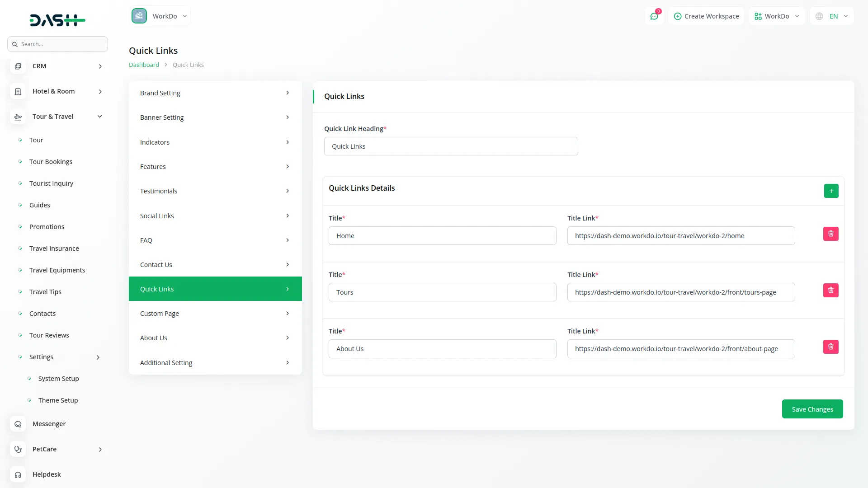
Task: Click the Dashboard breadcrumb link
Action: pos(144,65)
